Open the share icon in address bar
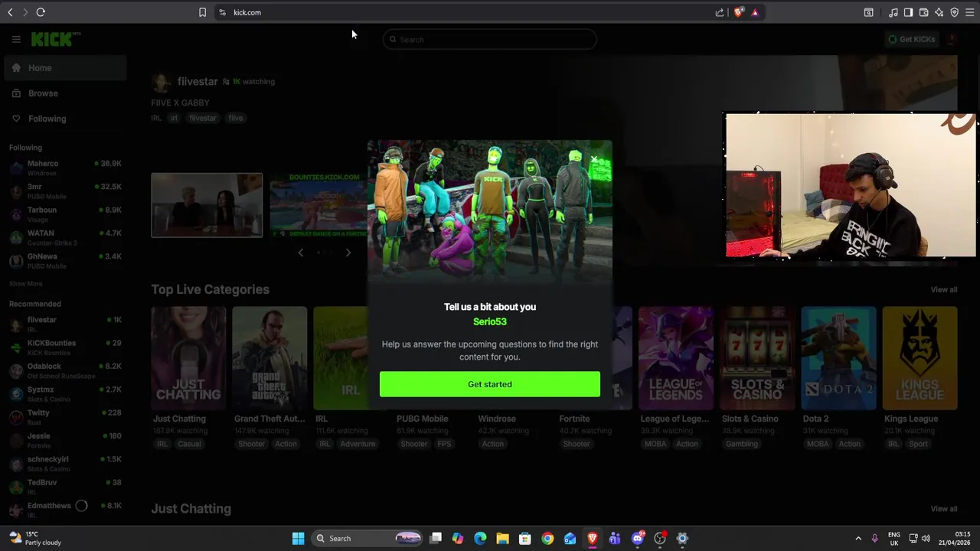This screenshot has height=551, width=980. click(x=720, y=12)
